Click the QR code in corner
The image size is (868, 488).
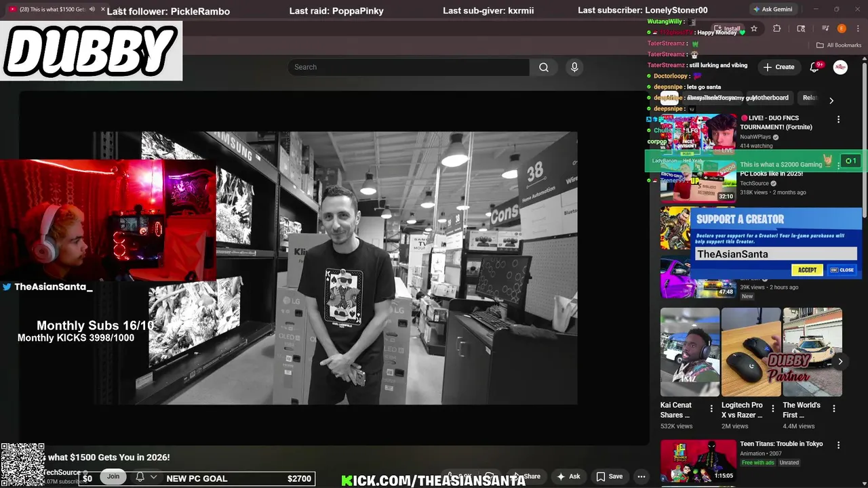tap(22, 465)
